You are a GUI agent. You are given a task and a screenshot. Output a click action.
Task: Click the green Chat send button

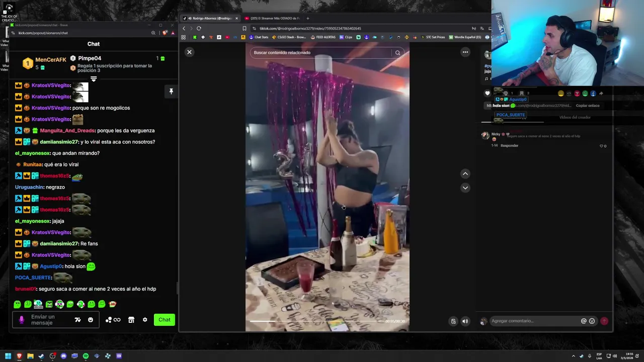(165, 320)
